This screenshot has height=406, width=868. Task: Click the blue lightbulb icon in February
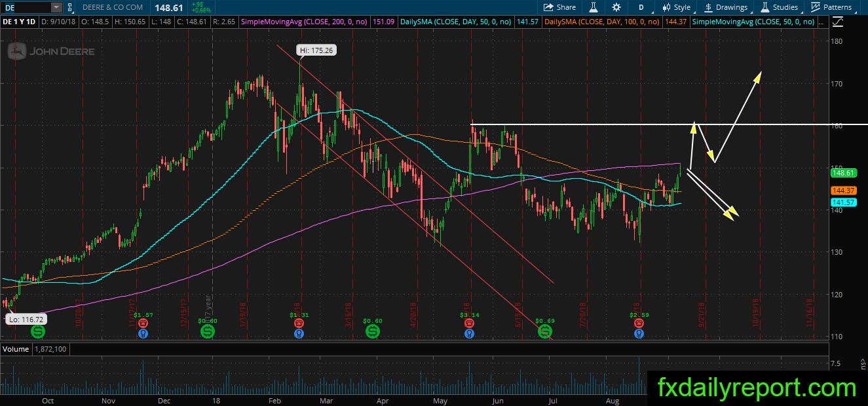pos(299,333)
